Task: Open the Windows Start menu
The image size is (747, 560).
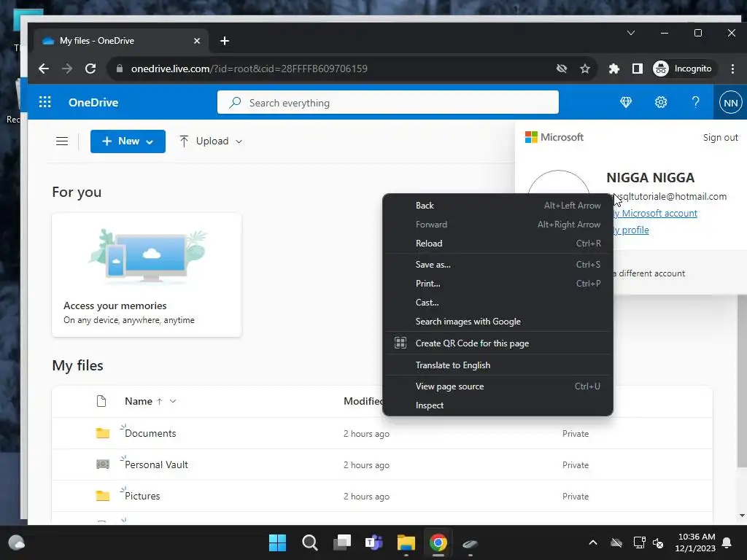Action: coord(277,542)
